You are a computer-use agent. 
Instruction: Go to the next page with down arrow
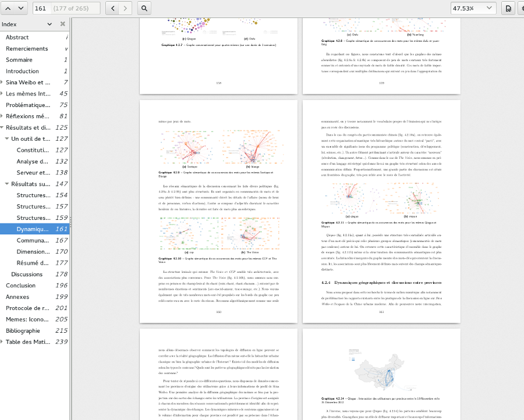coord(21,8)
